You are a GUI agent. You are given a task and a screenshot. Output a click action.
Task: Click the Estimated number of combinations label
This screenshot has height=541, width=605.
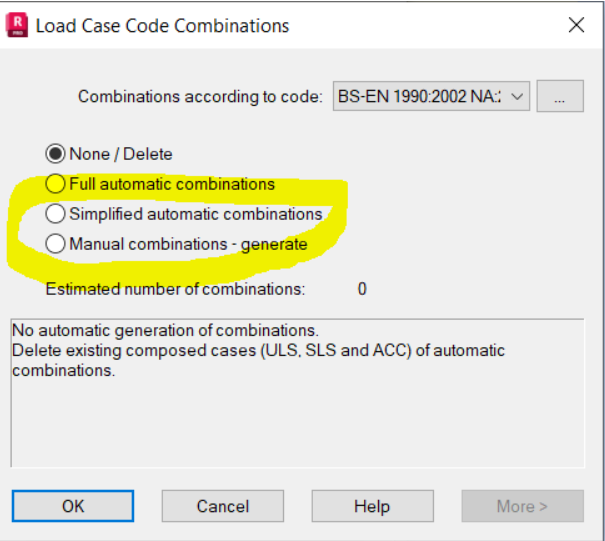click(175, 290)
